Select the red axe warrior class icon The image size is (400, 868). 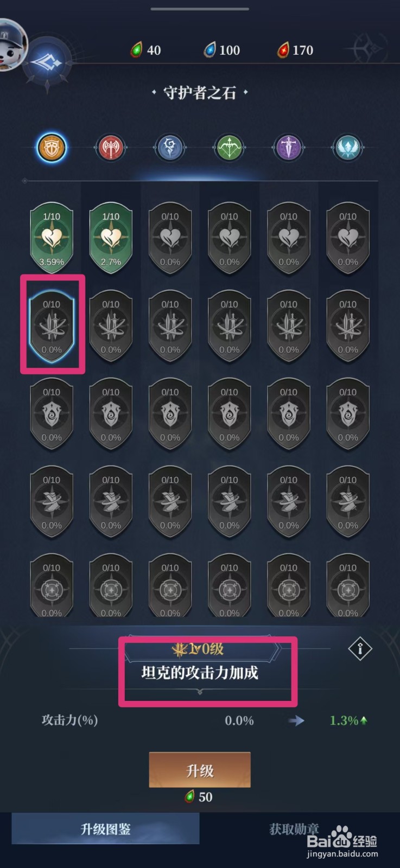(x=111, y=147)
